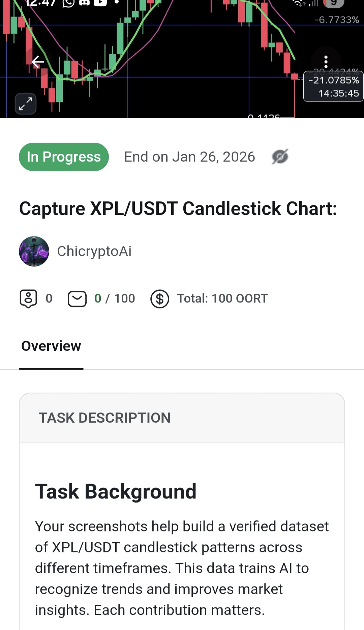The height and width of the screenshot is (630, 364).
Task: Open the three-dot more options menu
Action: [x=326, y=62]
